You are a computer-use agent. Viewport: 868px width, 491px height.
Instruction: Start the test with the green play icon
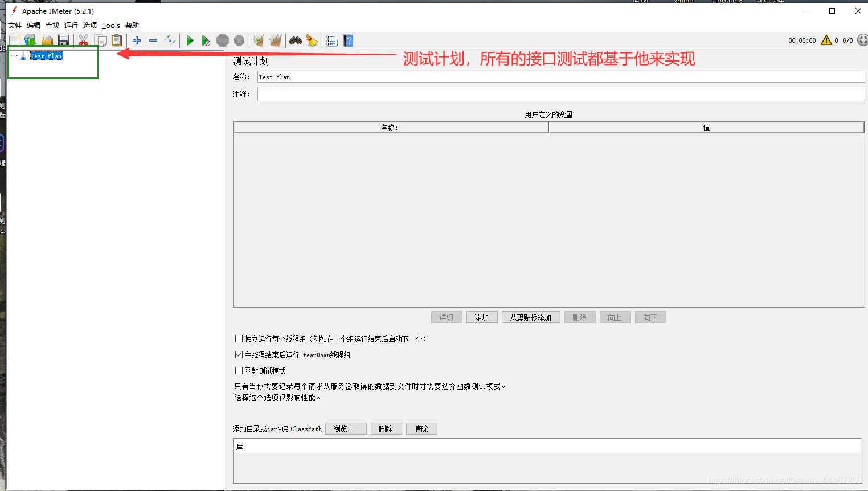(x=190, y=40)
